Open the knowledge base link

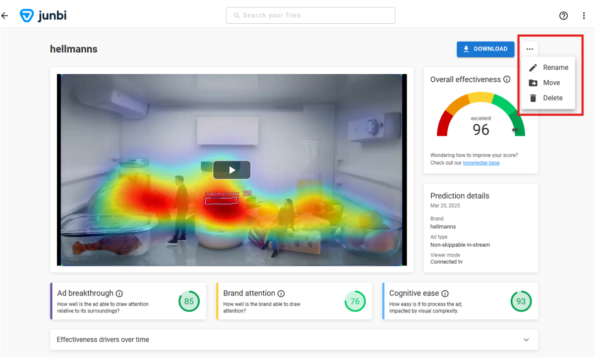481,163
